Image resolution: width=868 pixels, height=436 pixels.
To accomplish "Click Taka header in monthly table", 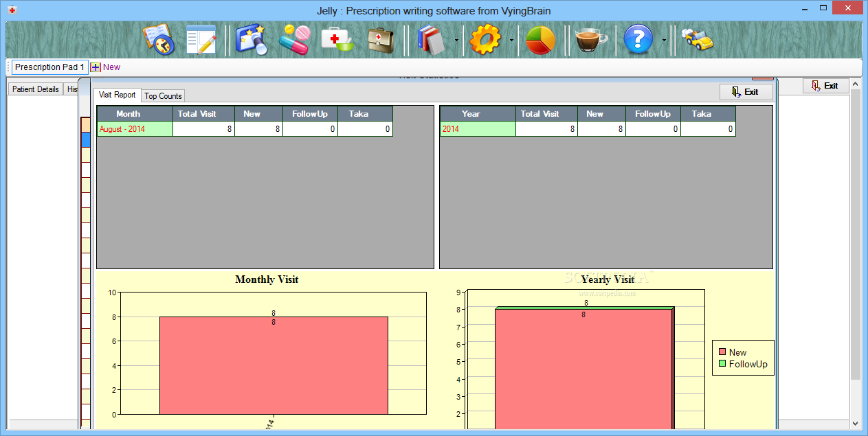I will tap(365, 114).
